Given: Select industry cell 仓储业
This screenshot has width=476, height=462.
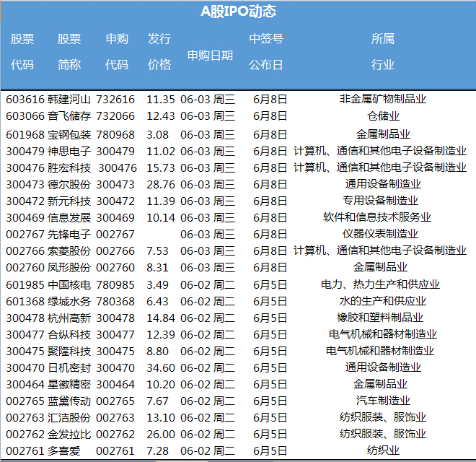Looking at the screenshot, I should pyautogui.click(x=383, y=116).
